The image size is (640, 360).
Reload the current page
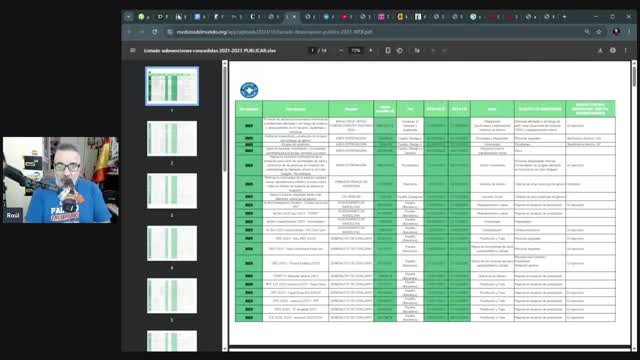tap(155, 32)
